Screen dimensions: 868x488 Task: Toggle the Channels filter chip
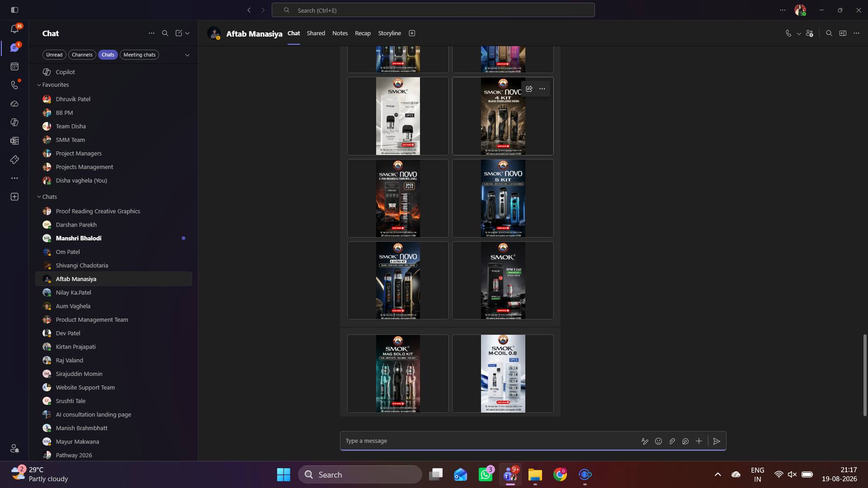tap(82, 55)
